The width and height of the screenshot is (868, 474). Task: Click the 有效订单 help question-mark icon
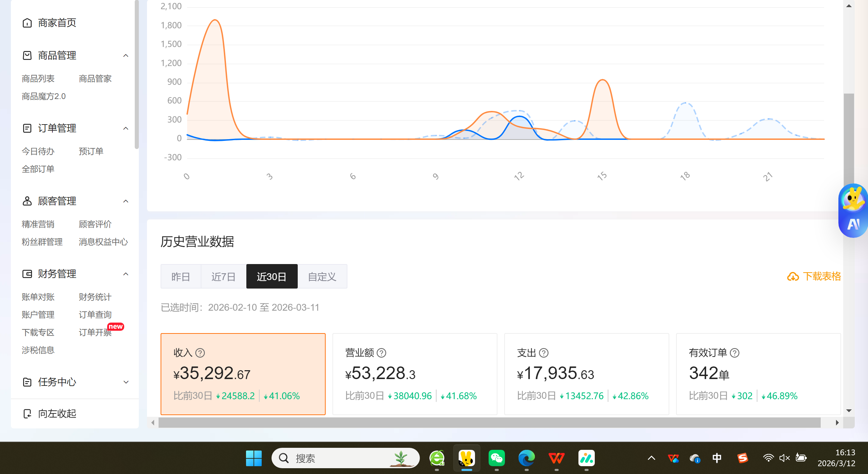[x=735, y=353]
